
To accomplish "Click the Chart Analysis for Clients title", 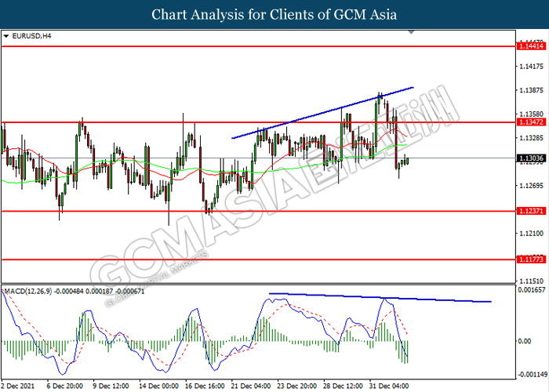I will pyautogui.click(x=274, y=14).
